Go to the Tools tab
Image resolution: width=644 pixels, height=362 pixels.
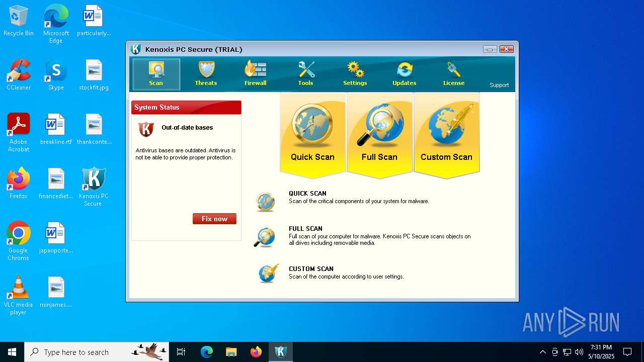tap(305, 74)
